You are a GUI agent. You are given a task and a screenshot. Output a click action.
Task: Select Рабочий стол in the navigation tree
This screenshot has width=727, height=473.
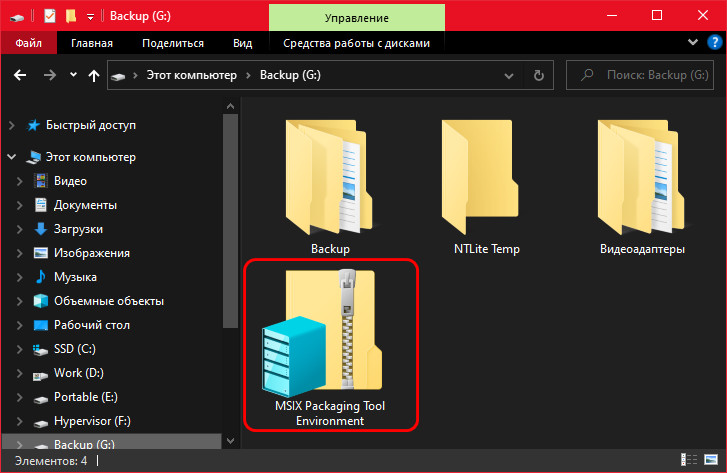point(92,325)
